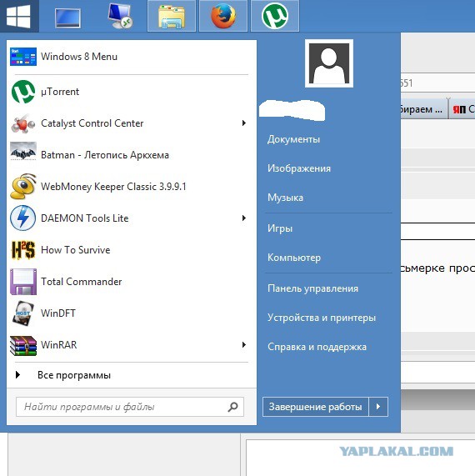Click the Total Commander floppy disk icon

[x=23, y=282]
